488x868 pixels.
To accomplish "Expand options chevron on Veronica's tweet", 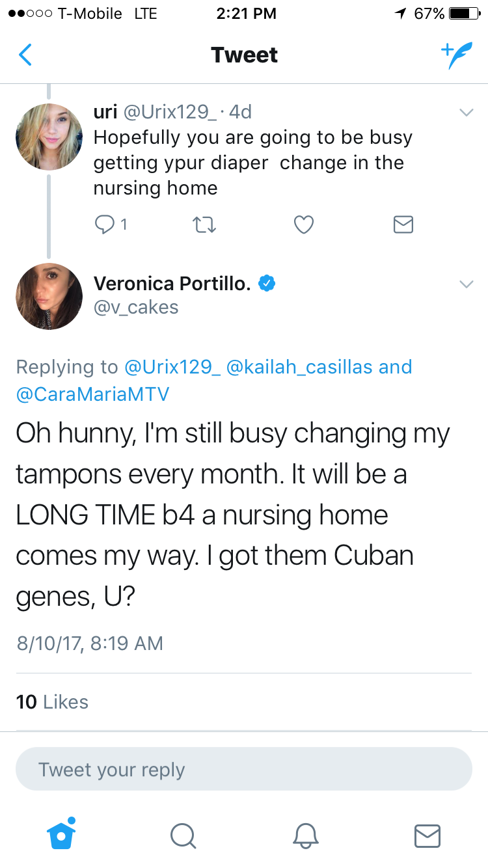I will click(466, 284).
